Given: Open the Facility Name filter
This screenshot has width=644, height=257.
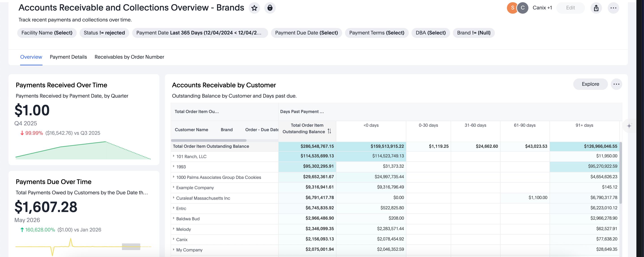Looking at the screenshot, I should pos(47,33).
